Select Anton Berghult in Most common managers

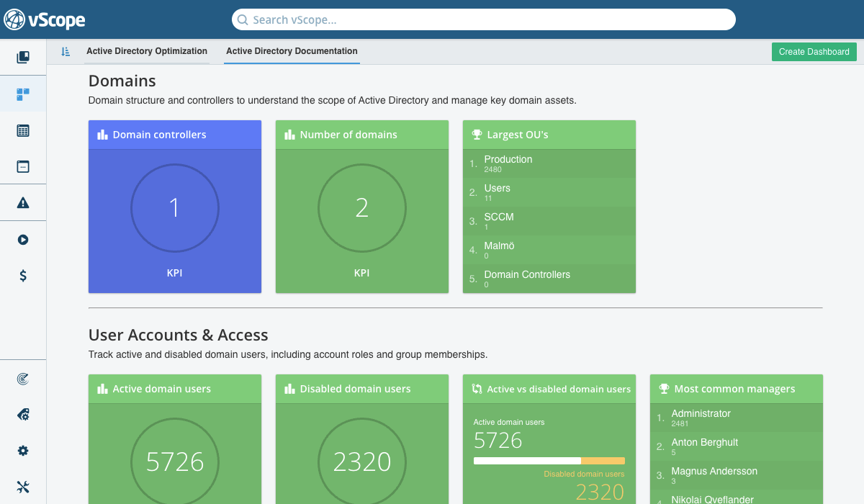(x=737, y=446)
